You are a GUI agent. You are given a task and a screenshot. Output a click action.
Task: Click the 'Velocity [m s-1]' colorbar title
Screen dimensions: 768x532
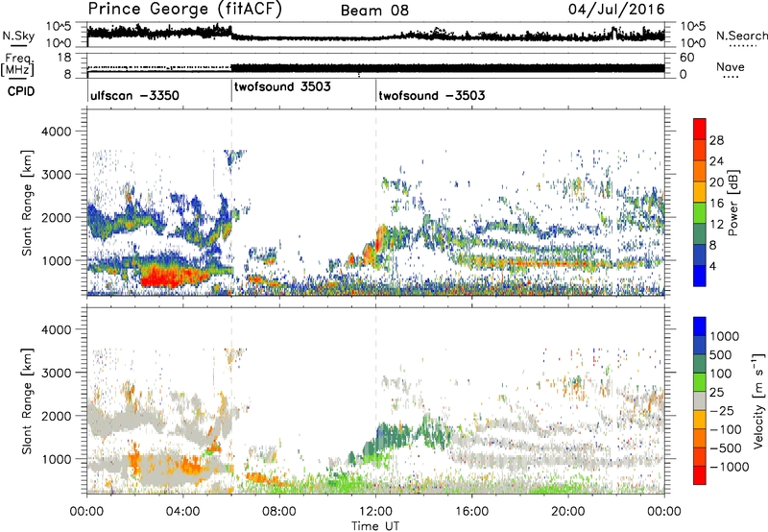[758, 400]
